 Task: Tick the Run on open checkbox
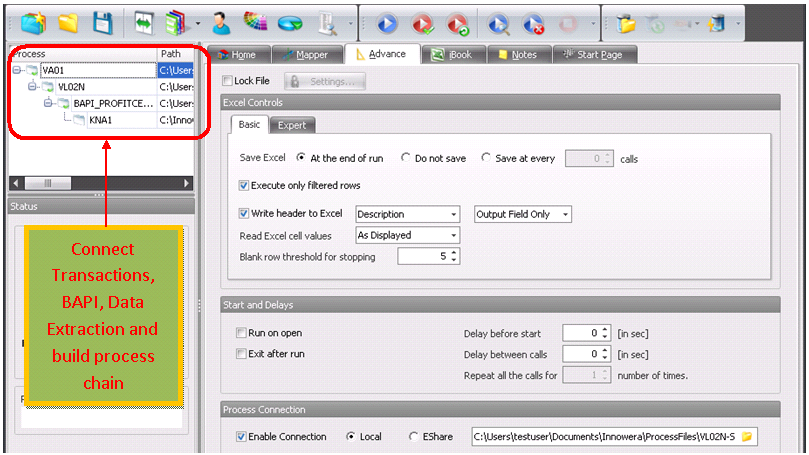(x=241, y=333)
